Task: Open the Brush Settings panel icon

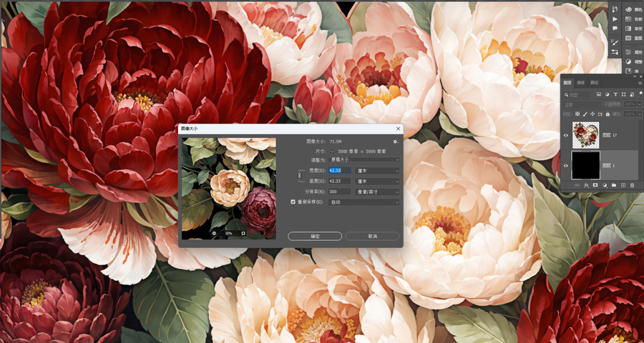Action: tap(615, 42)
